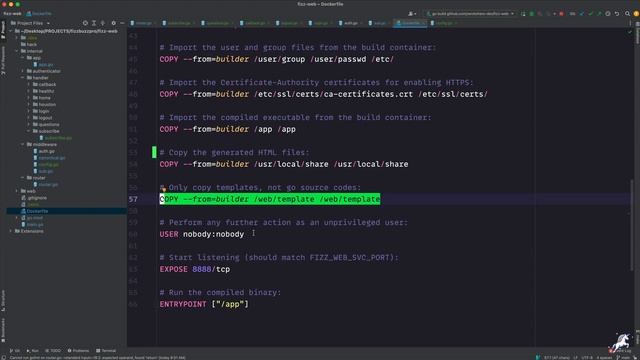Open the Run tool window tab
The width and height of the screenshot is (640, 360).
[x=33, y=351]
